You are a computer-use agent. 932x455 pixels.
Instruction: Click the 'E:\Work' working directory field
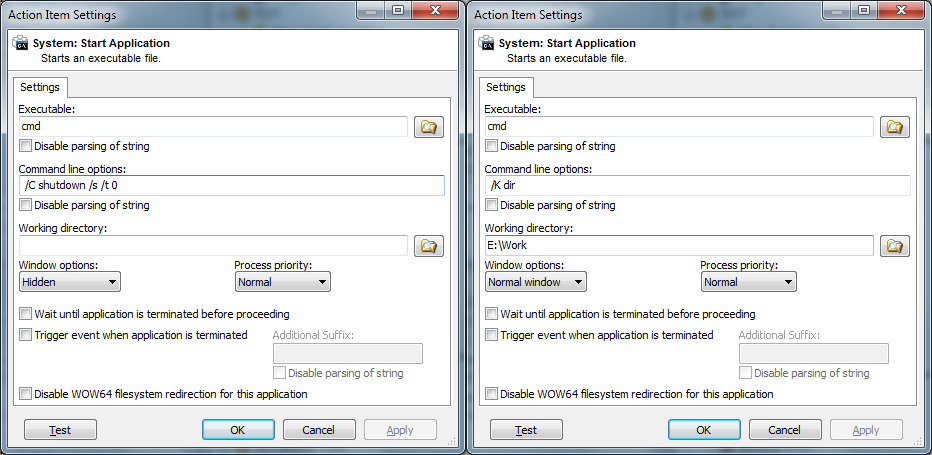tap(679, 245)
